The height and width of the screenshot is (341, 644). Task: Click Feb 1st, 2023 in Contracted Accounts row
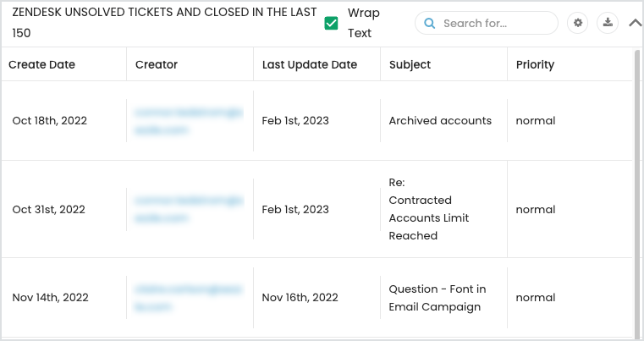pyautogui.click(x=295, y=210)
